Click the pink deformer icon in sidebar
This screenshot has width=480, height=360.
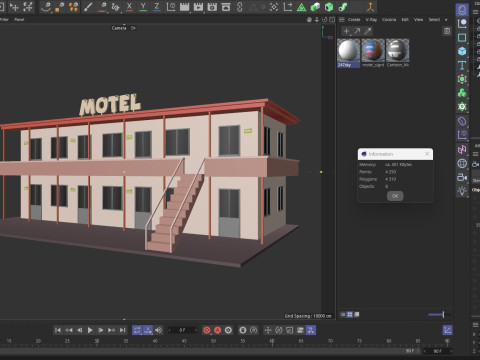click(462, 149)
